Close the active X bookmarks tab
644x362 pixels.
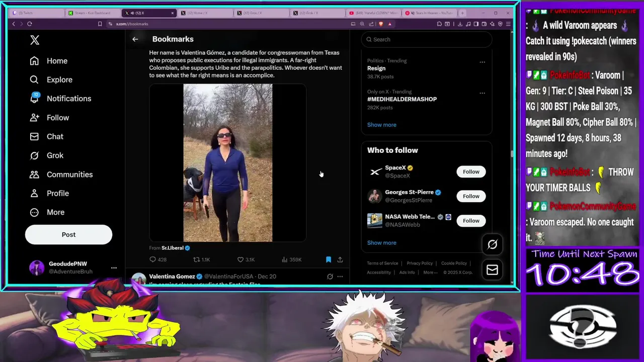[x=173, y=13]
